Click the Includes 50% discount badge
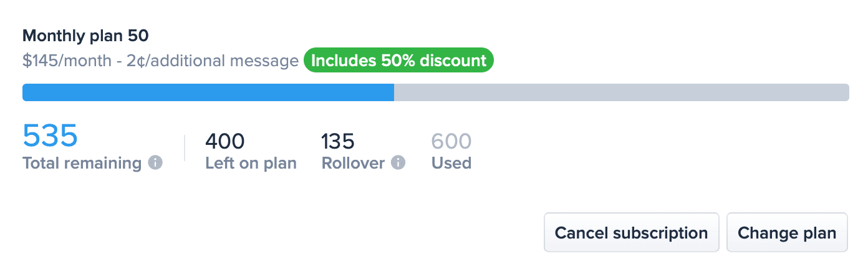This screenshot has height=271, width=868. pyautogui.click(x=398, y=61)
